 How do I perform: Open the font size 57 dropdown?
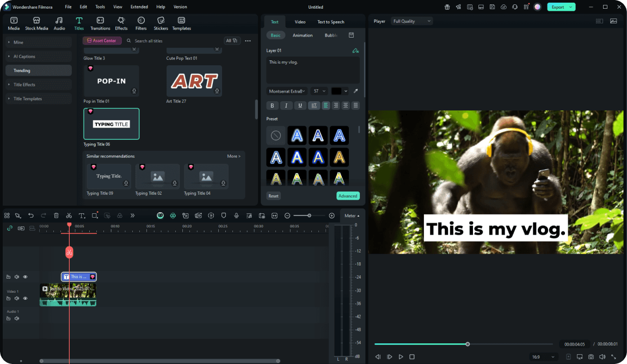tap(319, 91)
